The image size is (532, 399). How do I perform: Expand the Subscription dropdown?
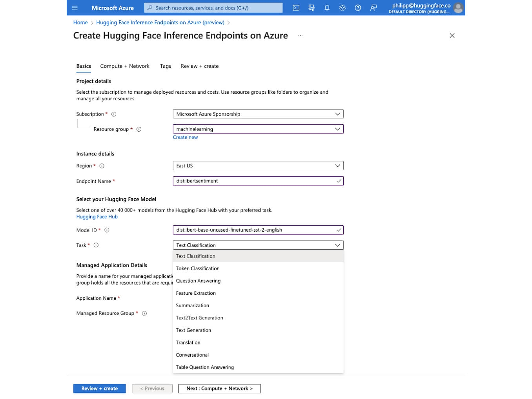[258, 114]
